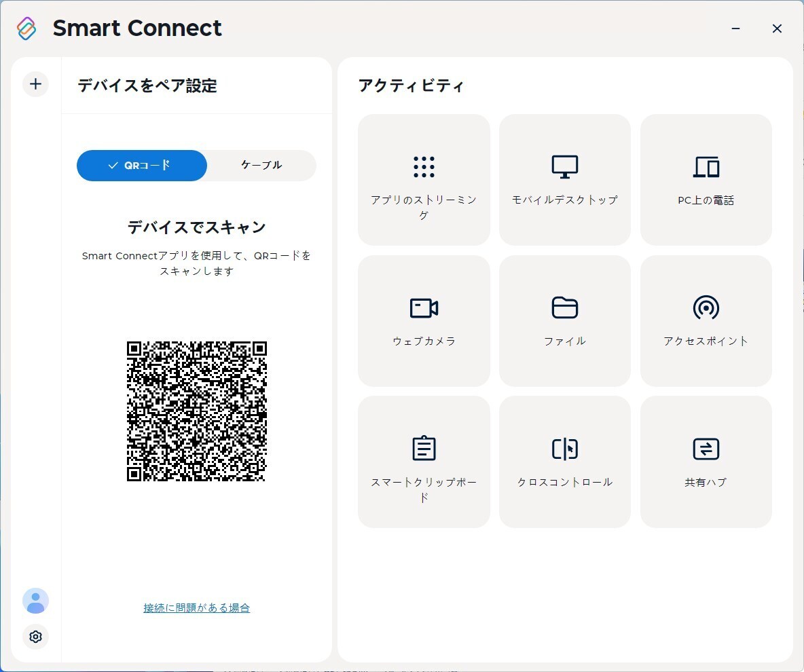The height and width of the screenshot is (672, 804).
Task: Open ファイル folder icon
Action: click(565, 307)
